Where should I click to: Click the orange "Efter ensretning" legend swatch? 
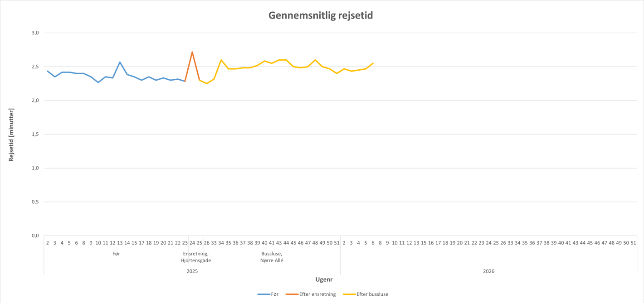[292, 294]
